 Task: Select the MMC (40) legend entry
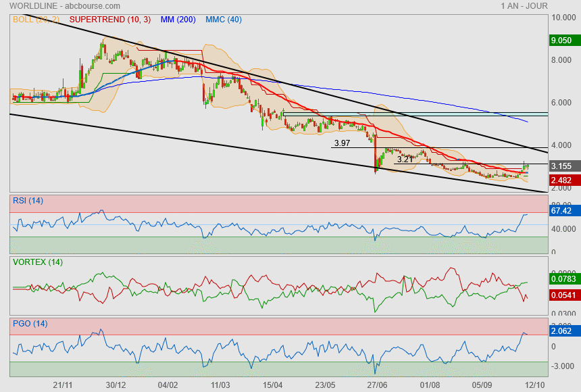223,20
